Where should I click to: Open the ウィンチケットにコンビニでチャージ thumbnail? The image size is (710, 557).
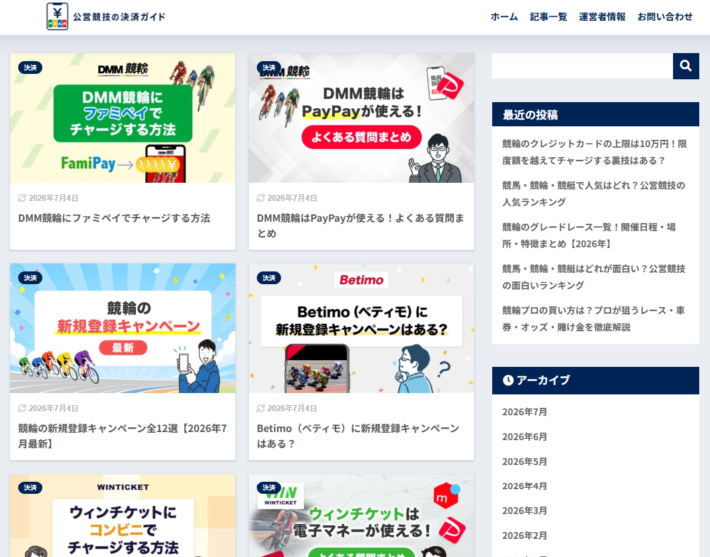[123, 515]
